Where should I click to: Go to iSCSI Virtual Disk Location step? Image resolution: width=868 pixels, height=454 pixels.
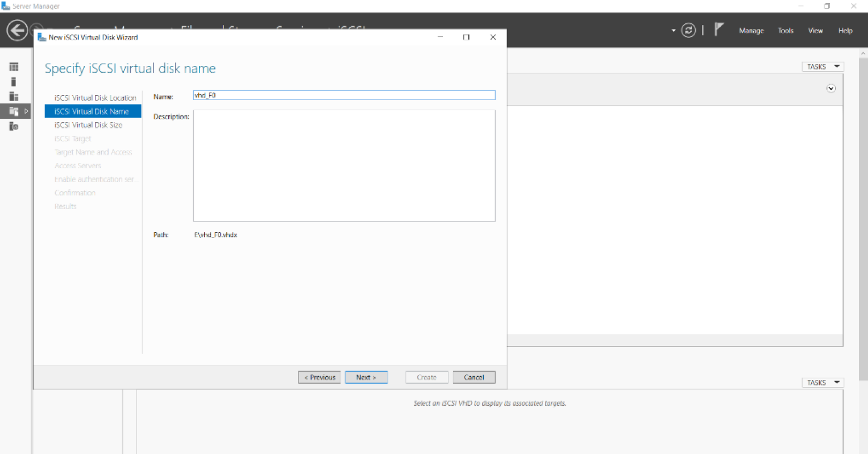click(95, 98)
